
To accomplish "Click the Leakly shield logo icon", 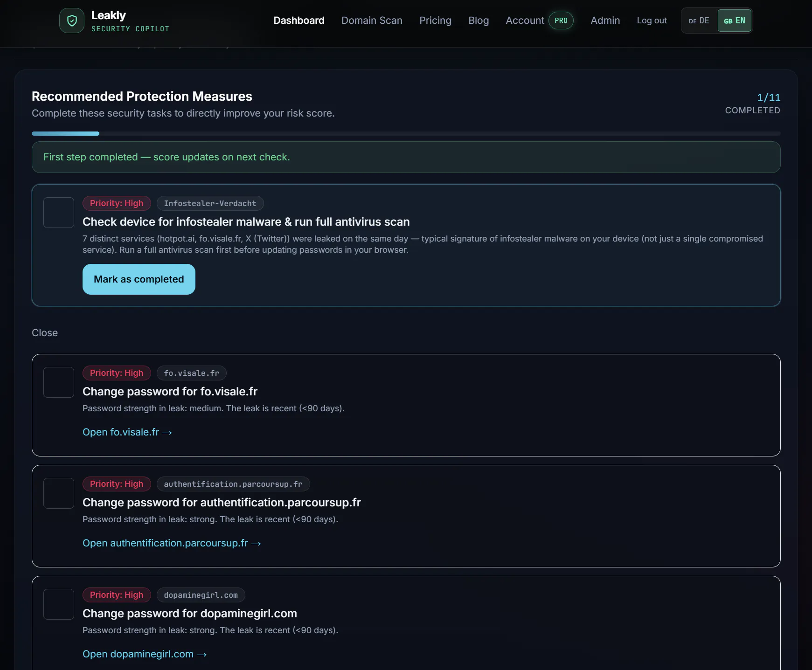I will [72, 21].
